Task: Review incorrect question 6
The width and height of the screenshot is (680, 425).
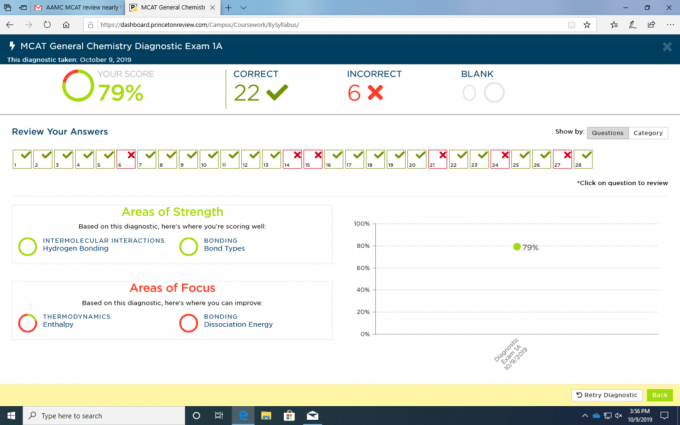Action: tap(126, 159)
